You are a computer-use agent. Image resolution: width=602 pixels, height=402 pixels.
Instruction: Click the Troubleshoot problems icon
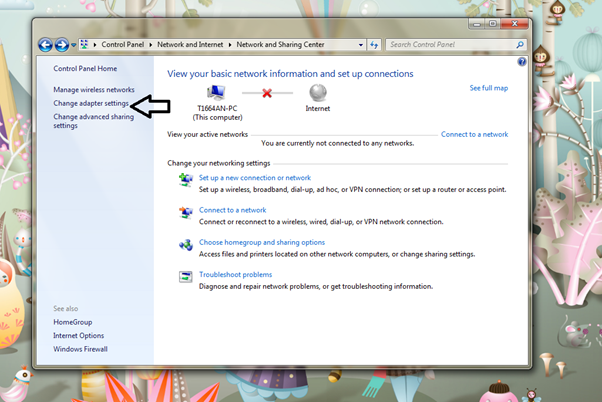tap(186, 276)
